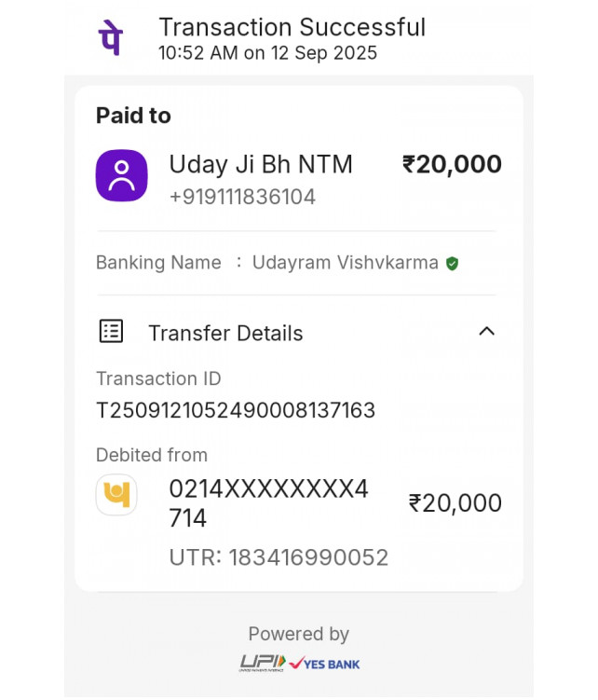
Task: Tap the phone number +919111836104
Action: pos(242,197)
